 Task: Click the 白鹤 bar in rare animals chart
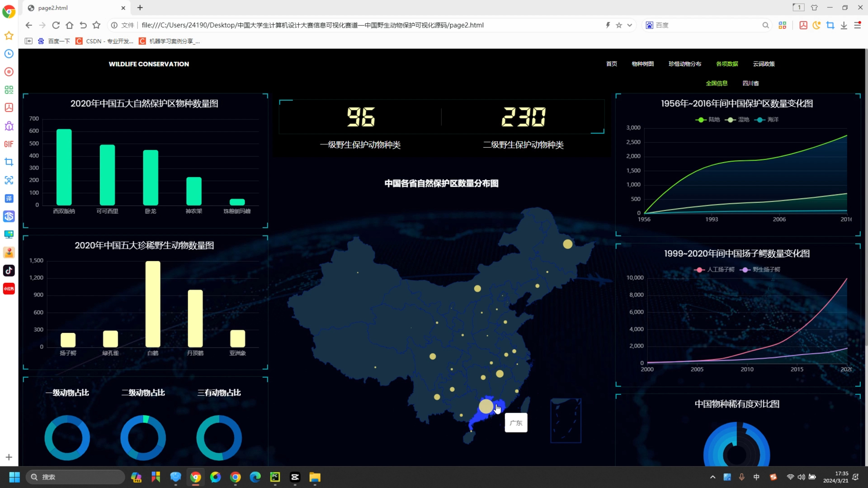pyautogui.click(x=153, y=304)
